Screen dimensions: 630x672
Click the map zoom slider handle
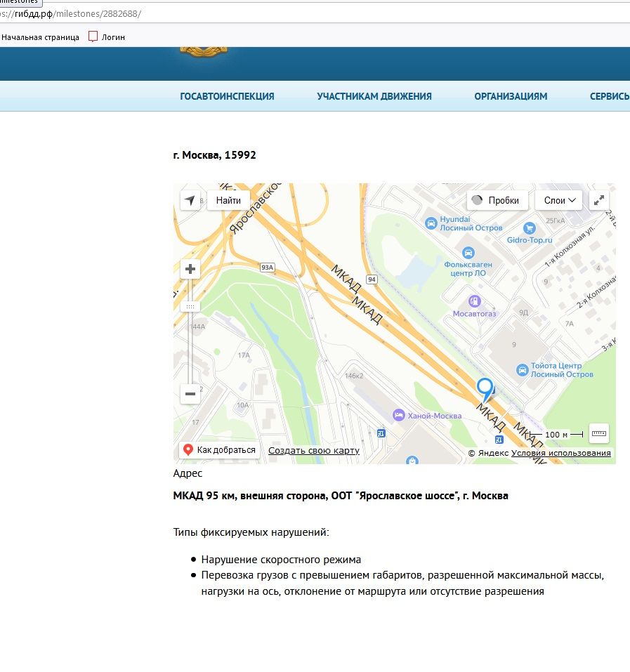click(x=190, y=306)
